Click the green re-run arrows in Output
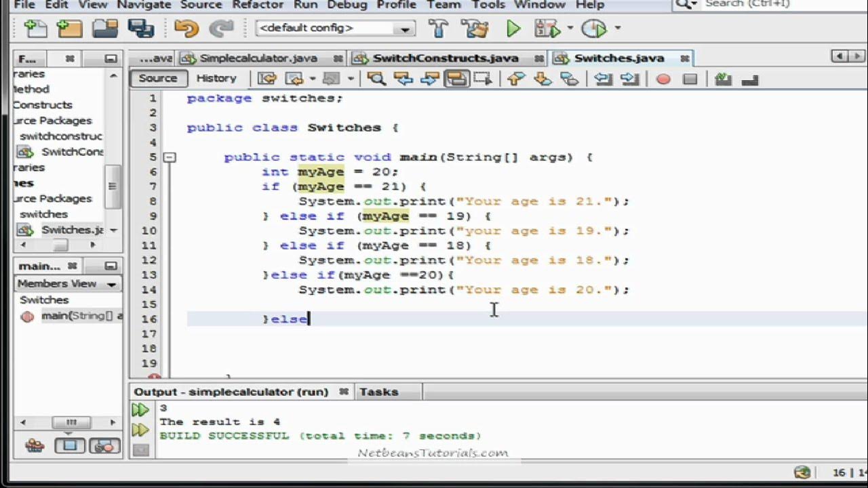Screen dimensions: 868x488 [140, 409]
